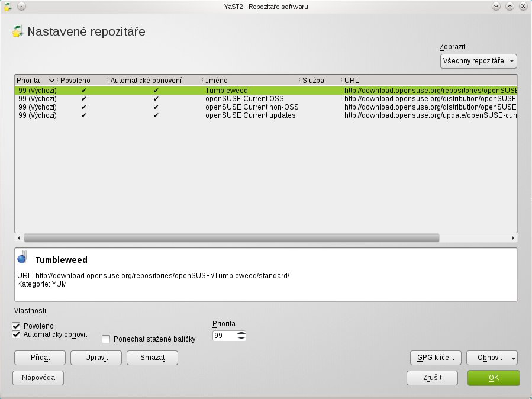Sort by the Jméno column header
532x399 pixels.
click(251, 81)
